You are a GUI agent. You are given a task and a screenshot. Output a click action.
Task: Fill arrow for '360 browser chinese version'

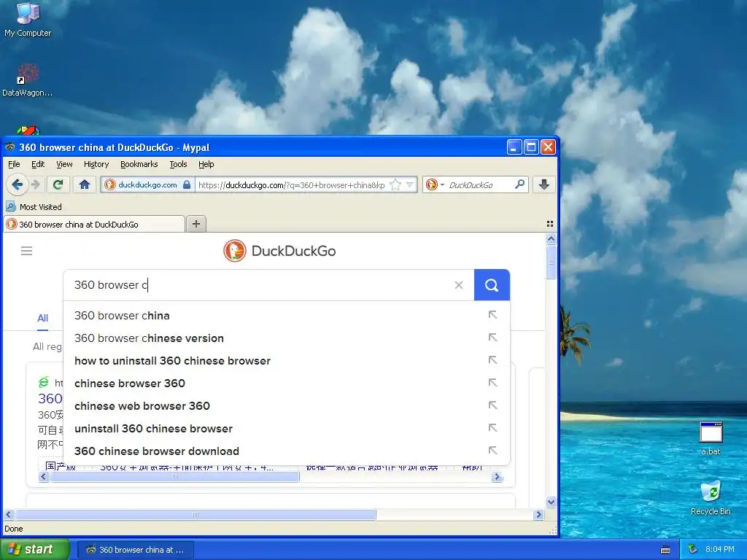pyautogui.click(x=492, y=337)
